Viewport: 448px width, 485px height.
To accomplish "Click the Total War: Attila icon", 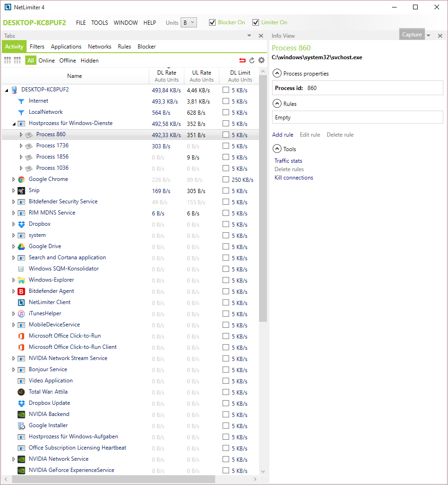I will [21, 392].
